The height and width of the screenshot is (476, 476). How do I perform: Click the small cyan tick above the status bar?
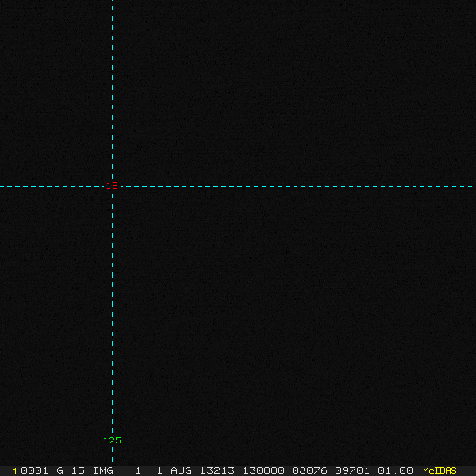click(x=112, y=459)
